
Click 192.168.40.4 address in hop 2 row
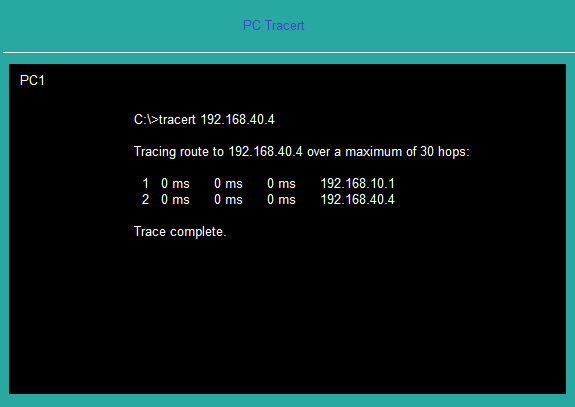click(x=358, y=199)
